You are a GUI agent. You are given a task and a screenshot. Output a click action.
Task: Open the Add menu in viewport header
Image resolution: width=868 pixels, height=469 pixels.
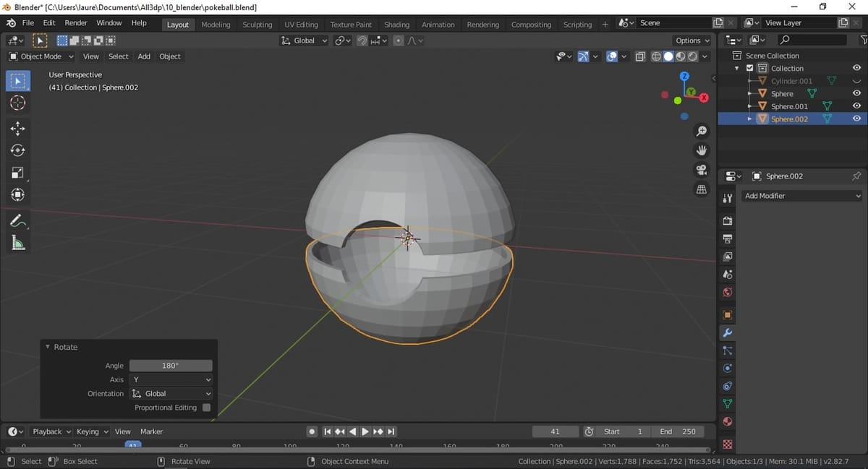pos(144,56)
